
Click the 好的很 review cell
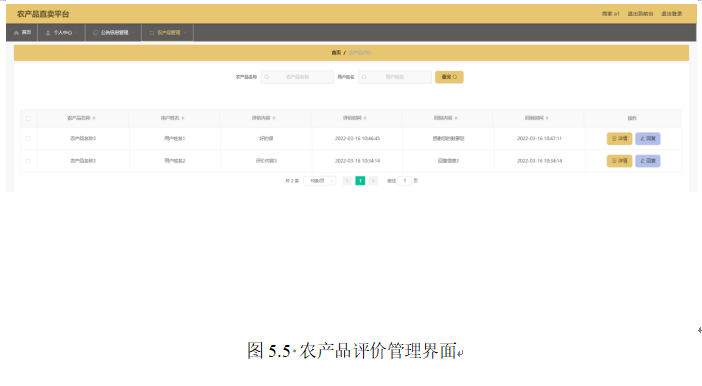click(266, 139)
